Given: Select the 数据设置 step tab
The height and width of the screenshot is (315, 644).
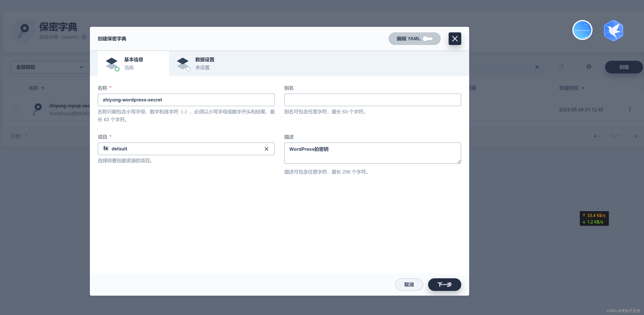Looking at the screenshot, I should click(x=204, y=63).
